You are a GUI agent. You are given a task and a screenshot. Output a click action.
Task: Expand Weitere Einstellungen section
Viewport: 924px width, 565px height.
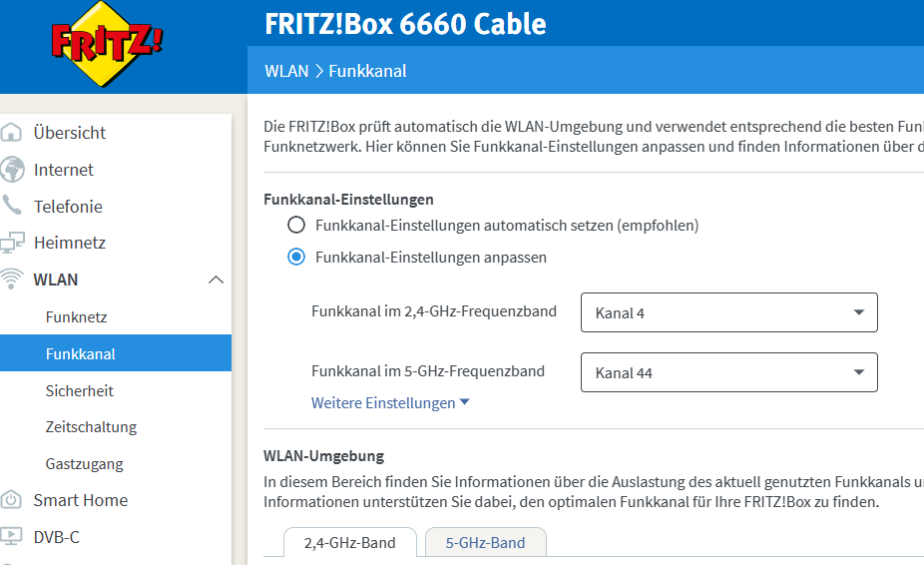[x=390, y=403]
